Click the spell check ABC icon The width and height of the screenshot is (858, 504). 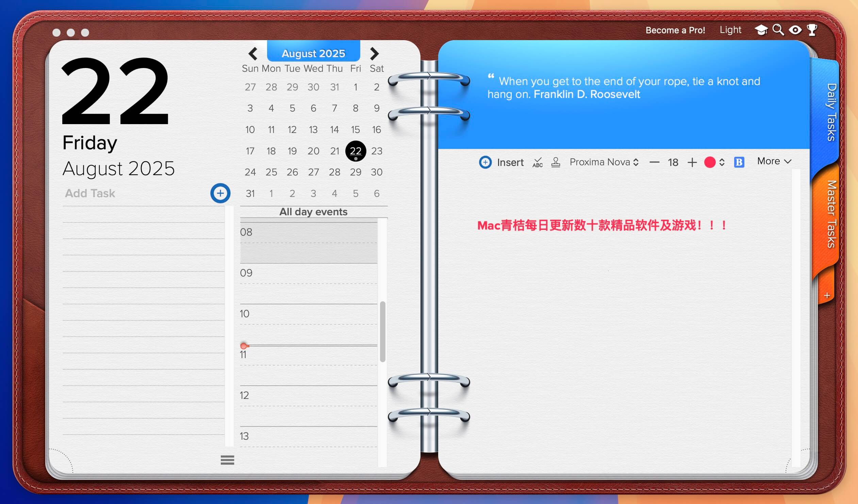pyautogui.click(x=537, y=163)
